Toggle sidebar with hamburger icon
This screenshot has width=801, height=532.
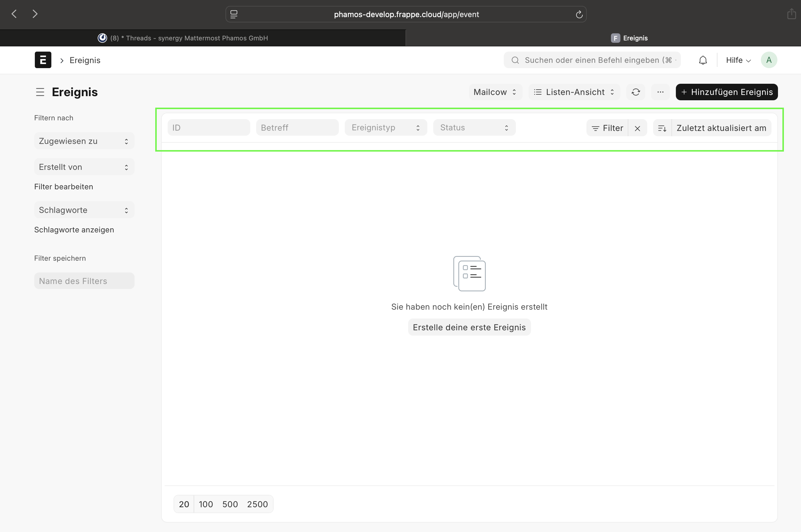point(40,92)
